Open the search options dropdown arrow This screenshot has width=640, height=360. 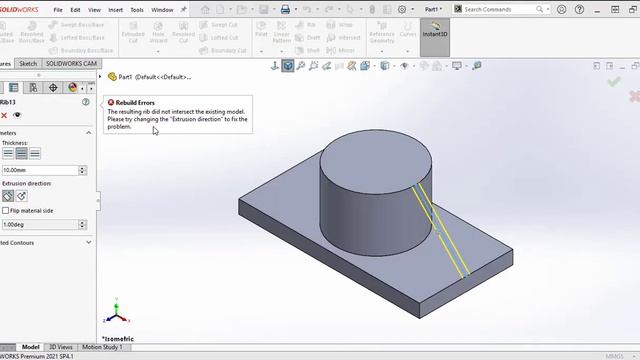548,9
